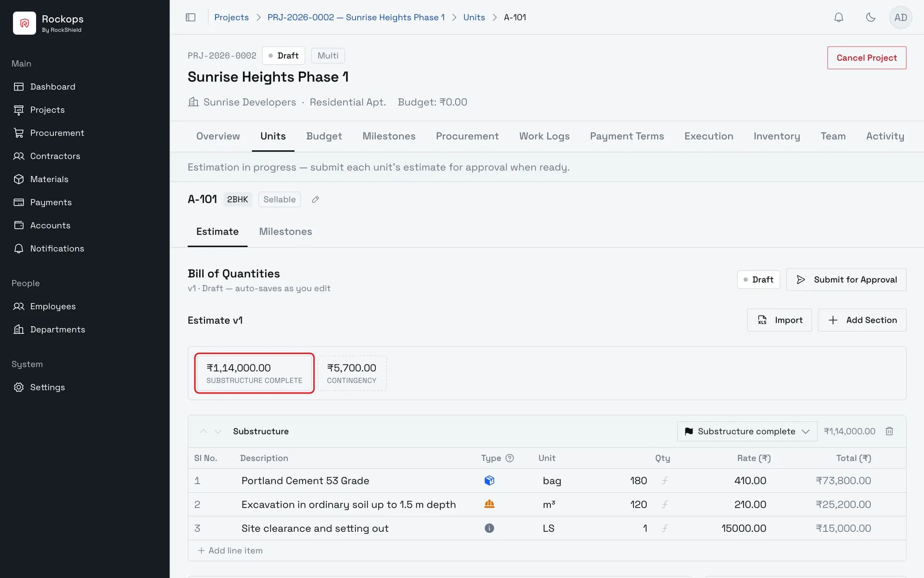Image resolution: width=924 pixels, height=578 pixels.
Task: Expand the Substructure complete milestone dropdown
Action: (x=747, y=431)
